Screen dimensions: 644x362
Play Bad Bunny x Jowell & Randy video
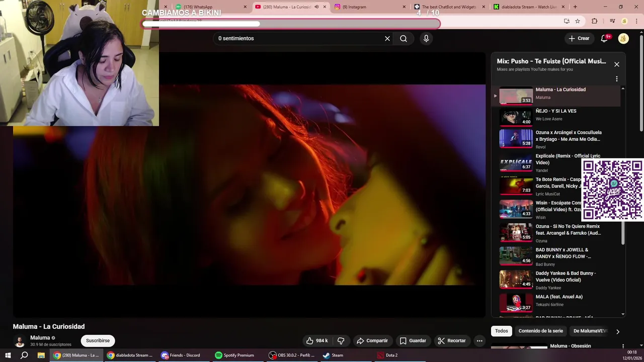click(556, 256)
